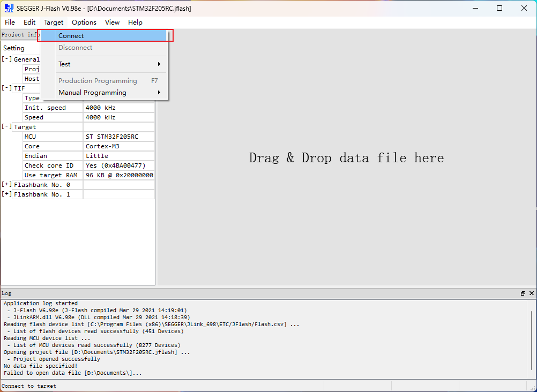Screen dimensions: 537x392
Task: Click the Log panel vertical scrollbar
Action: (x=531, y=339)
